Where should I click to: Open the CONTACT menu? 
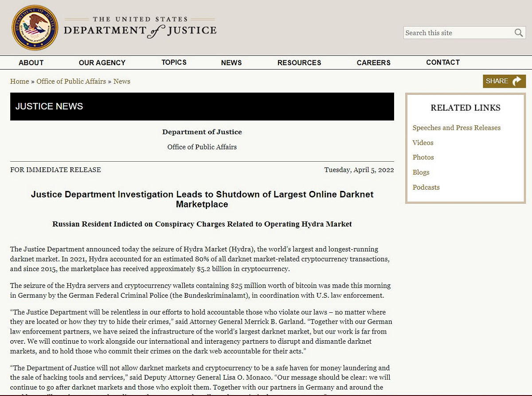tap(443, 62)
